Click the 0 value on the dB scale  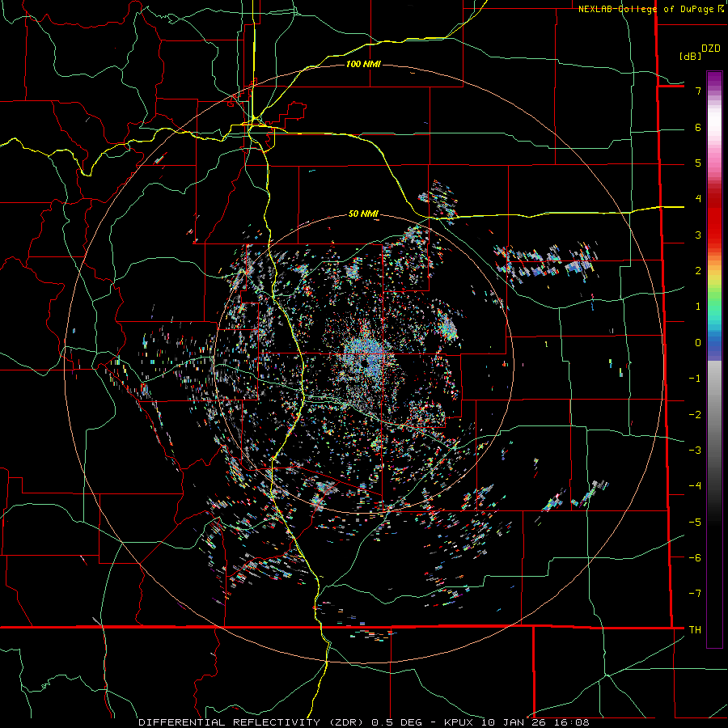point(698,343)
